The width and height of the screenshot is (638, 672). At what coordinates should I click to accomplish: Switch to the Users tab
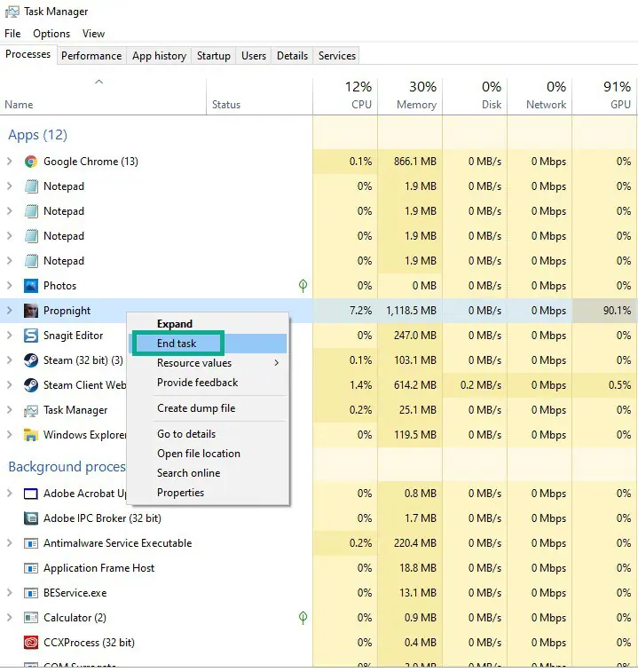tap(254, 56)
